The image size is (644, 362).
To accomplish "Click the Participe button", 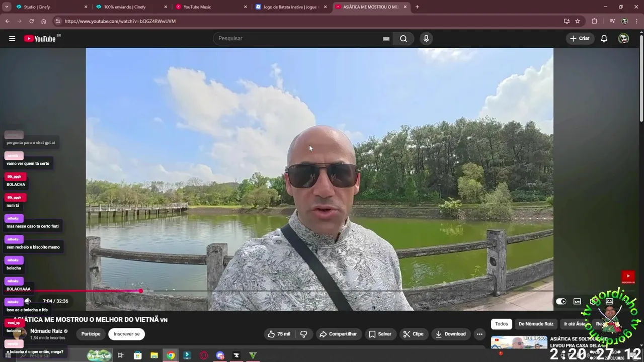I will click(x=91, y=334).
